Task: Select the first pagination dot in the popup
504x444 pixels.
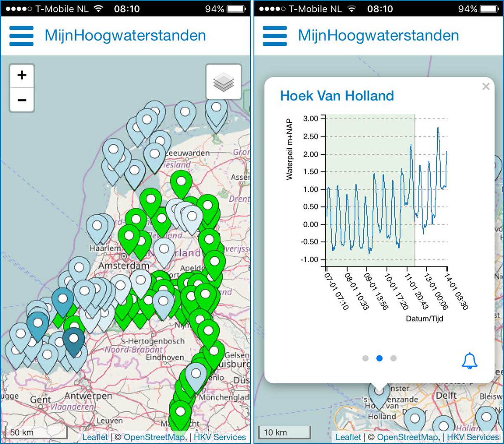Action: point(366,358)
